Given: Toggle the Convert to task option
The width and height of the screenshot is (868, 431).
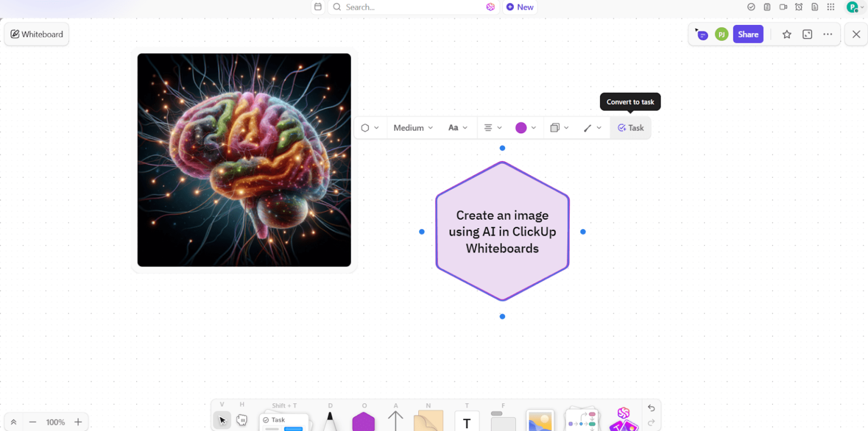Looking at the screenshot, I should click(x=631, y=128).
